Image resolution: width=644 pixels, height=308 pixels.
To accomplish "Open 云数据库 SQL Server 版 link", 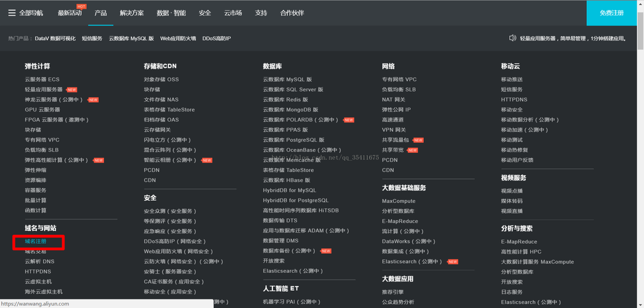I will coord(293,89).
